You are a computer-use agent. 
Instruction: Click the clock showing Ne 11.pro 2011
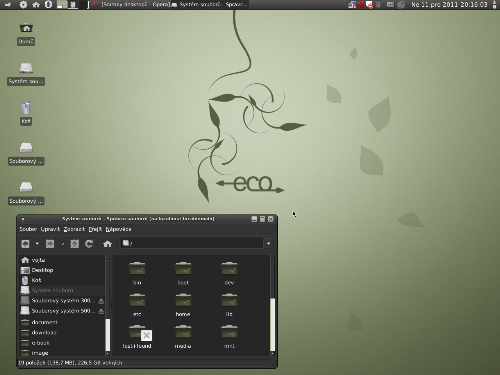pyautogui.click(x=449, y=5)
